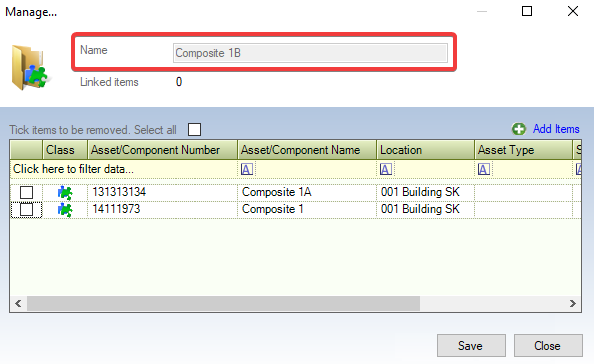Click the composite folder icon beside Name
The height and width of the screenshot is (364, 594).
(x=30, y=67)
